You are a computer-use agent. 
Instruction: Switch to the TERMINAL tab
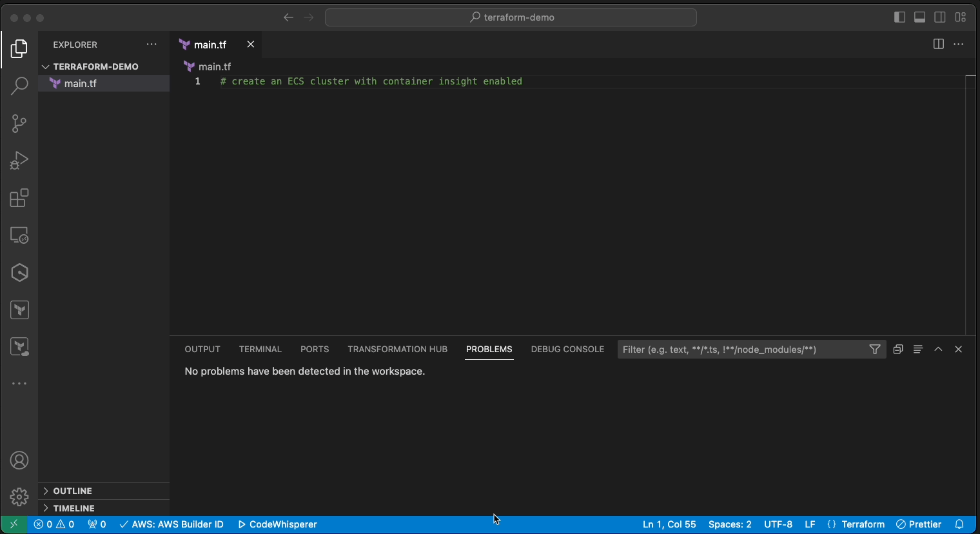click(x=260, y=349)
